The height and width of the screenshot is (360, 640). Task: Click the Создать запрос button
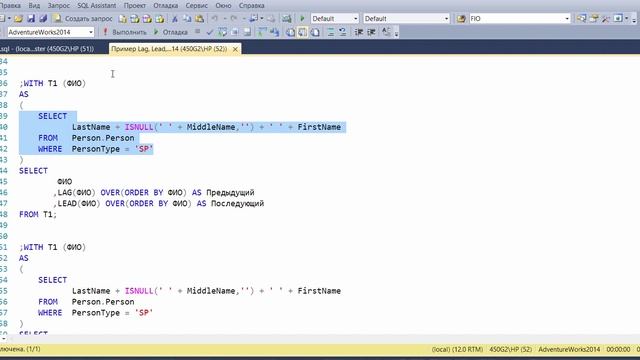click(x=83, y=18)
